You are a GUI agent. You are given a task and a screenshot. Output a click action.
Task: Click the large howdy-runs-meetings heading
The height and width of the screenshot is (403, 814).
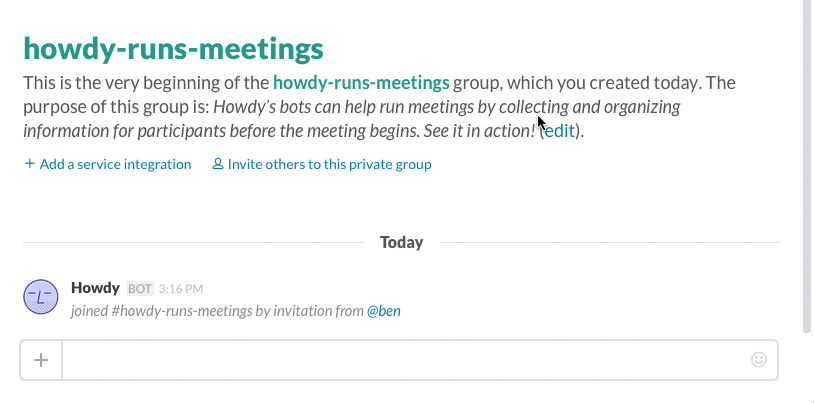point(173,48)
